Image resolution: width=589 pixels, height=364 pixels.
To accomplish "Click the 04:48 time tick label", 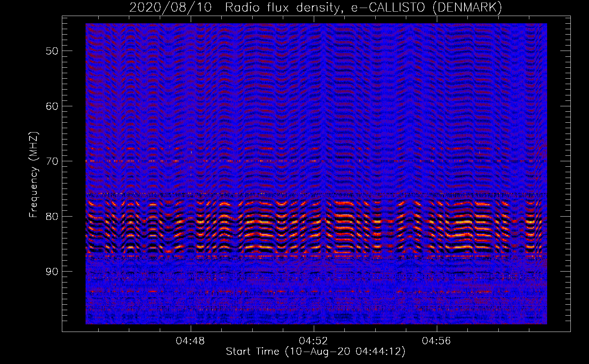I will coord(190,341).
